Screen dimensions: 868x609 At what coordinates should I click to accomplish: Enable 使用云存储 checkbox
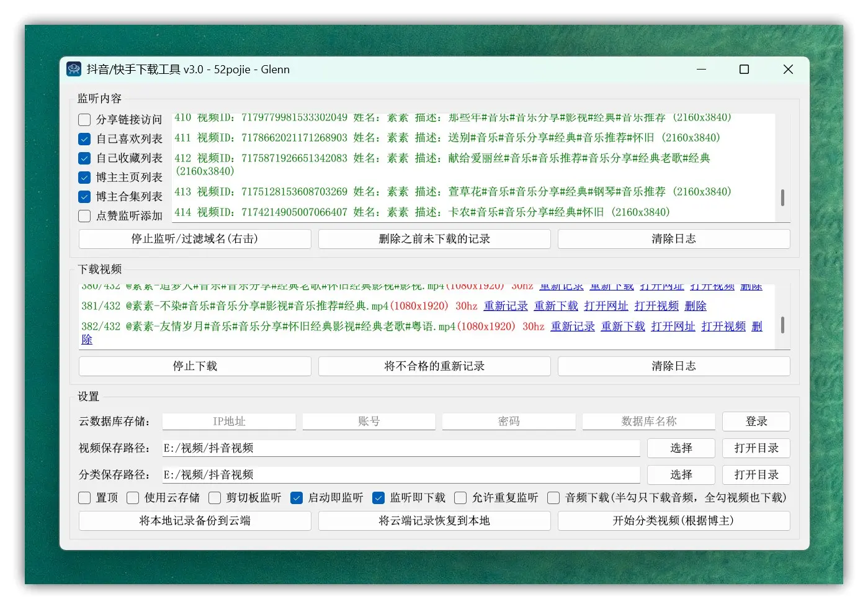tap(133, 498)
